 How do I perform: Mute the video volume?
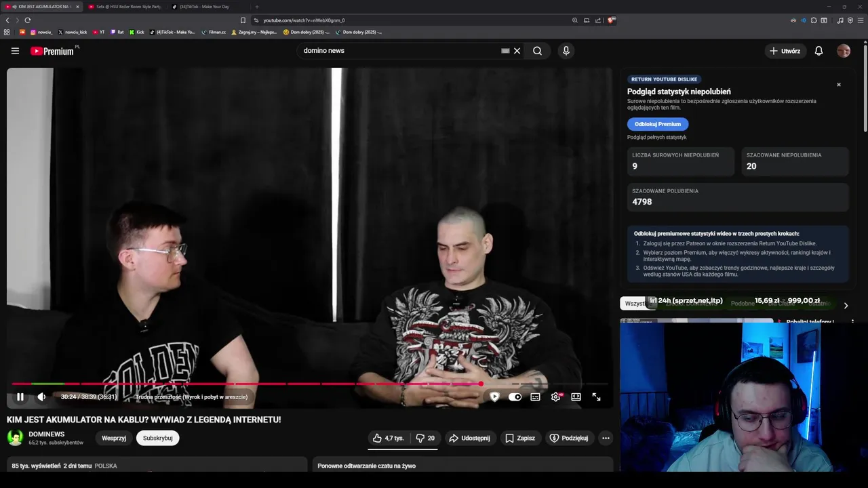pos(41,397)
